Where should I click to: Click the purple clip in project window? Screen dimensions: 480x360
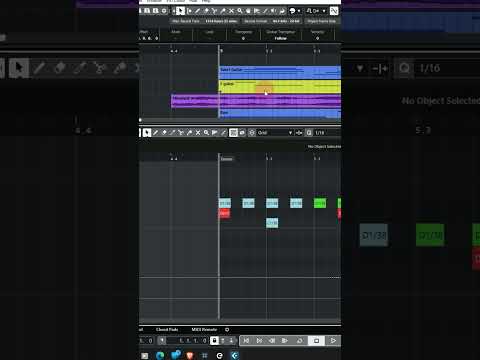tap(256, 101)
